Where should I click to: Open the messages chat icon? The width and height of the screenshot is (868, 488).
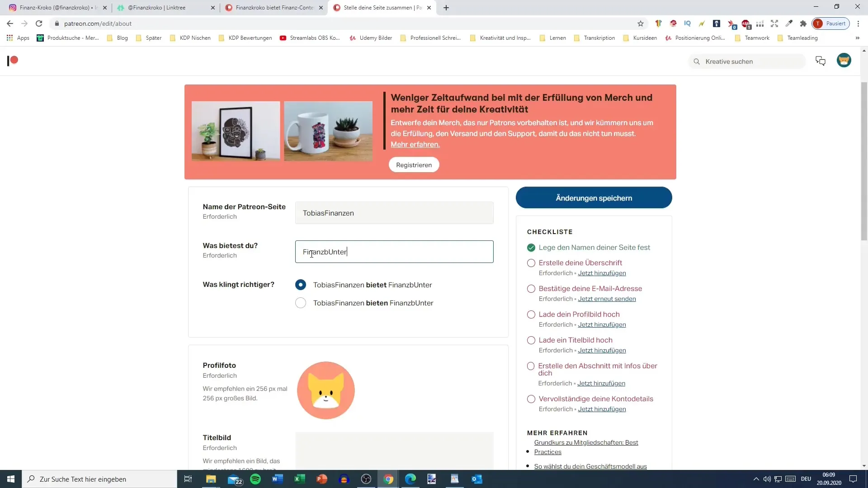[x=820, y=61]
